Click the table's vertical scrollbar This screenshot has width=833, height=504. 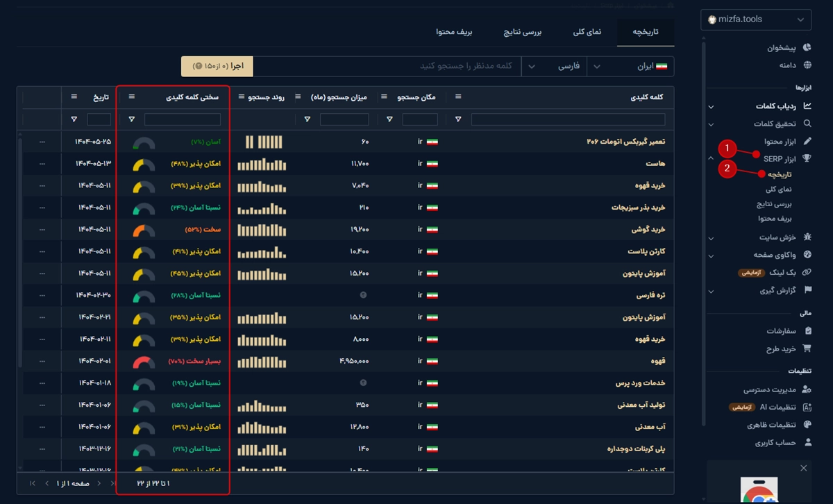[19, 253]
